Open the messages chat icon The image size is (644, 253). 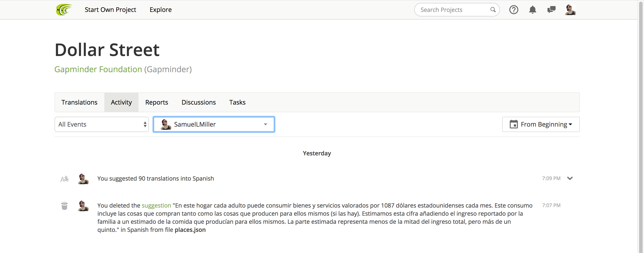551,10
